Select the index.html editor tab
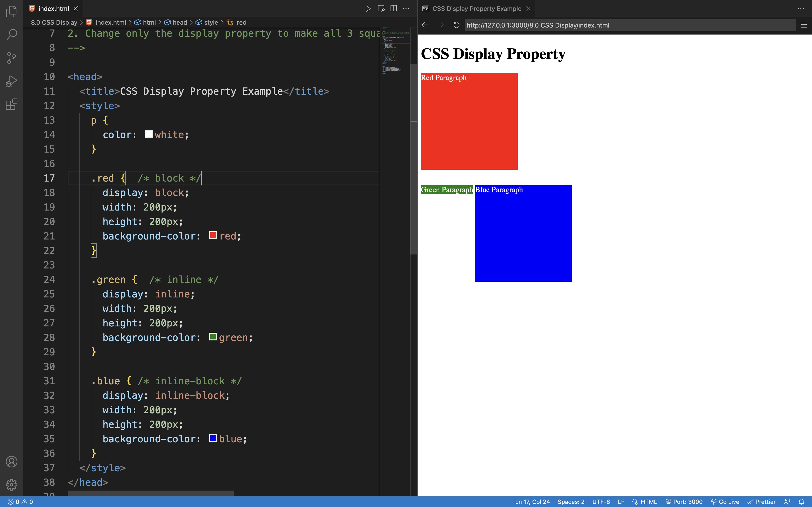The width and height of the screenshot is (812, 507). pos(53,9)
